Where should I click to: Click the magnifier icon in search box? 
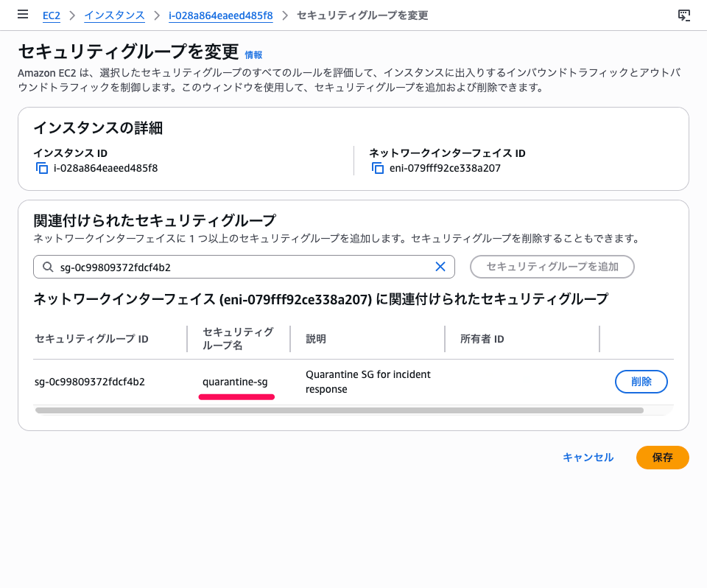coord(48,267)
